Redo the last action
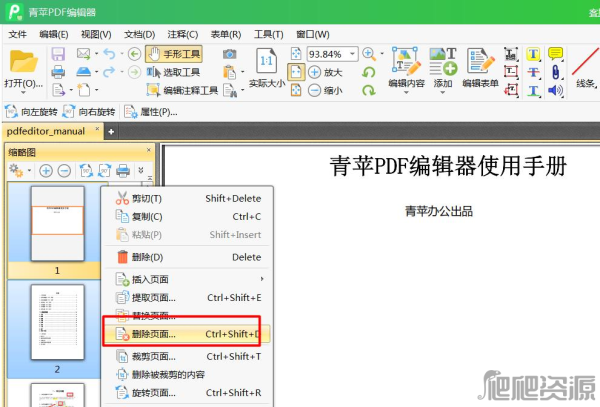The width and height of the screenshot is (600, 407). pos(109,72)
